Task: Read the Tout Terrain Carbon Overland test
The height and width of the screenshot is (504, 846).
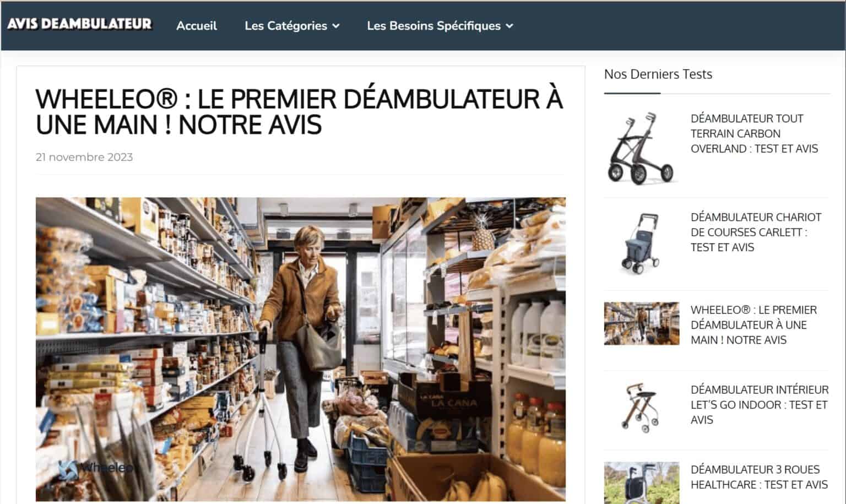Action: coord(754,133)
